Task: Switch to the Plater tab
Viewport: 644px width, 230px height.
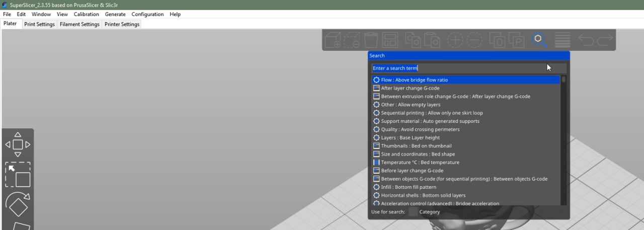Action: (10, 24)
